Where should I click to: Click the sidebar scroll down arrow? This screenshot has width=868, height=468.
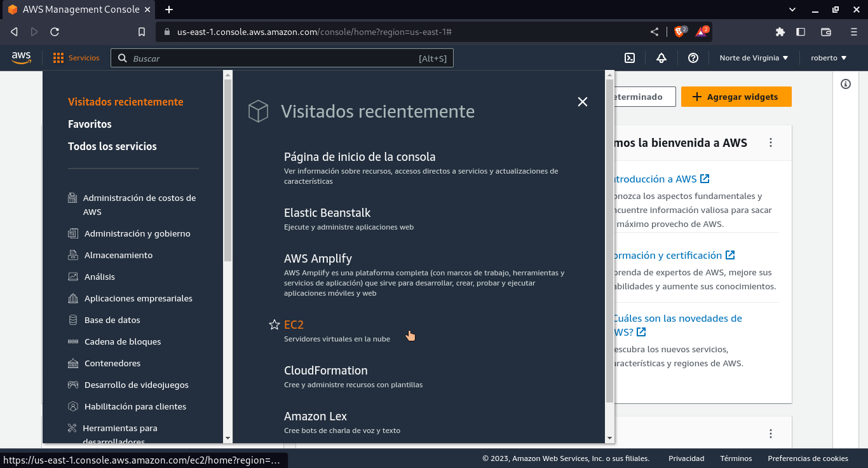(228, 438)
